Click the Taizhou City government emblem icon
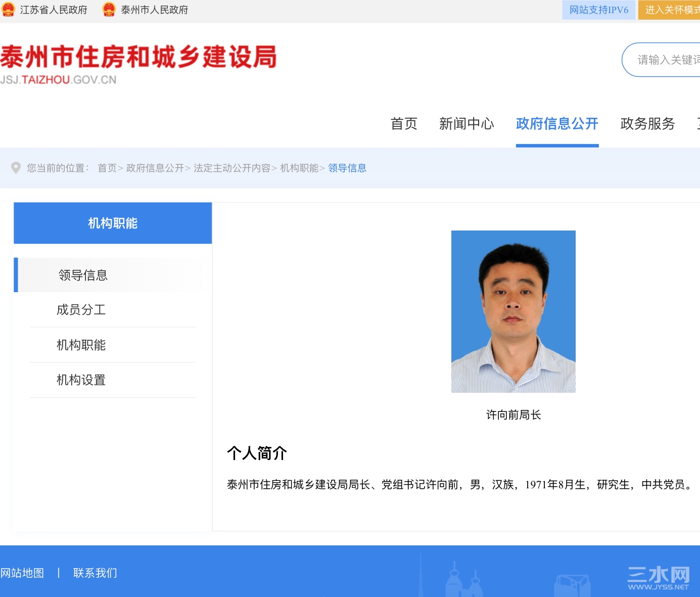The width and height of the screenshot is (700, 597). pyautogui.click(x=109, y=10)
